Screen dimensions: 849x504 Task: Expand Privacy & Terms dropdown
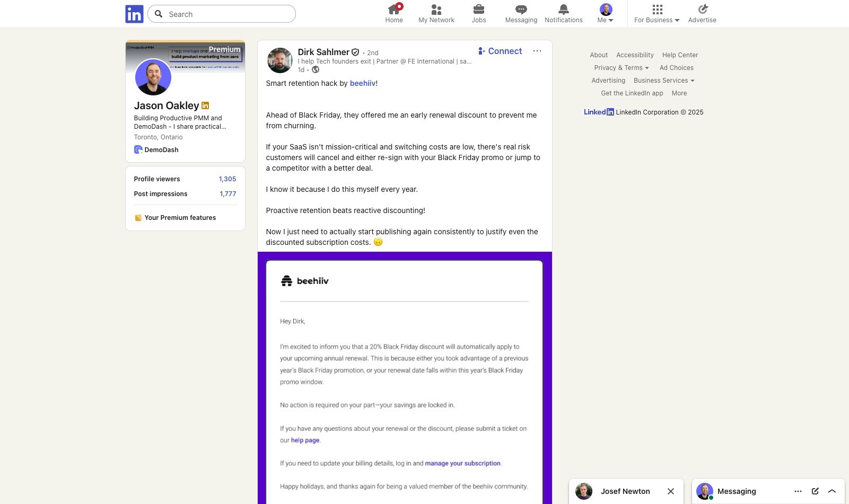621,68
